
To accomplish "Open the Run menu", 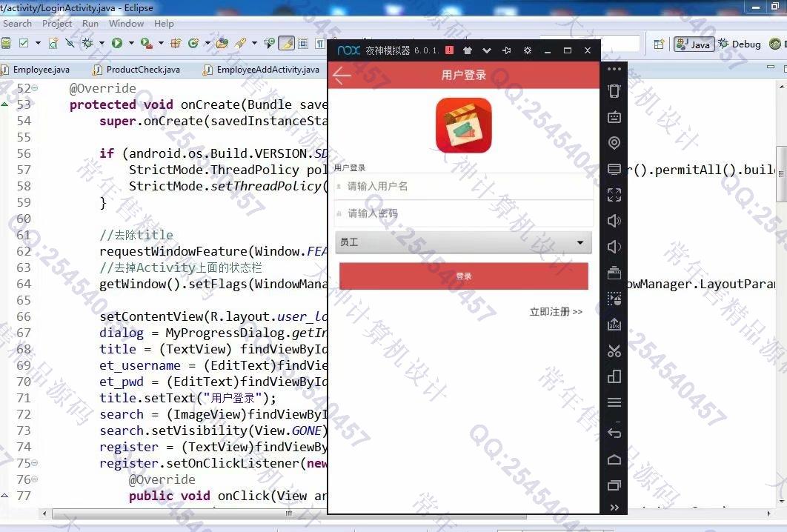I will point(90,24).
